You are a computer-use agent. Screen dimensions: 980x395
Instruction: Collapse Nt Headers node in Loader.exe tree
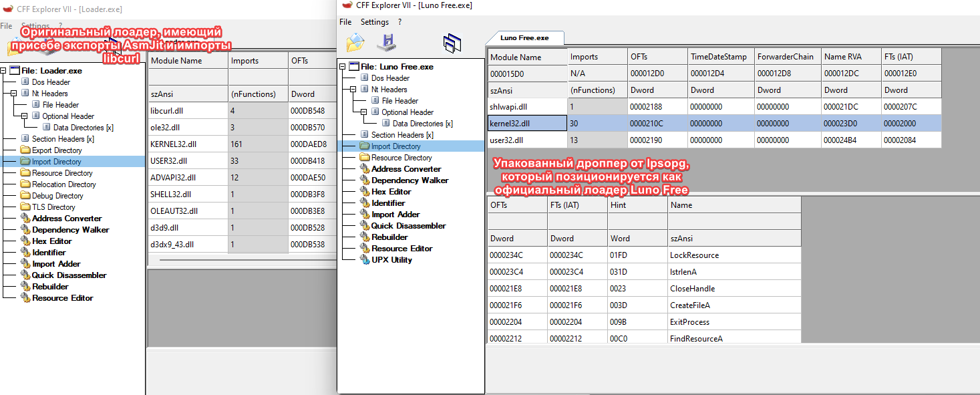pos(15,94)
